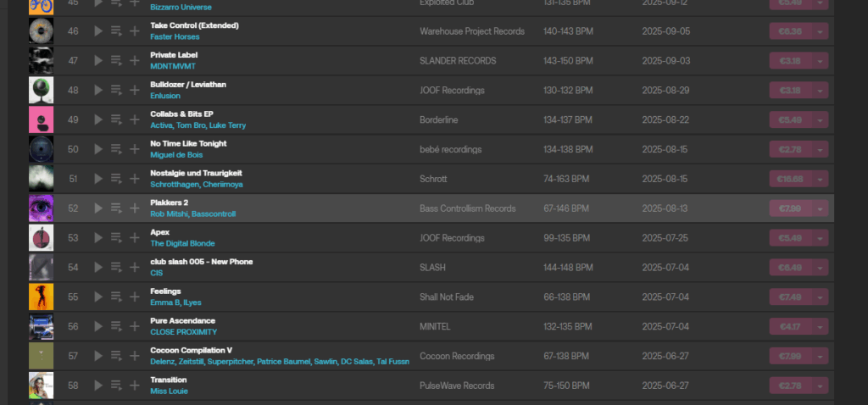Expand the price dropdown for Cocoon Compilation V
Image resolution: width=868 pixels, height=405 pixels.
(x=821, y=357)
